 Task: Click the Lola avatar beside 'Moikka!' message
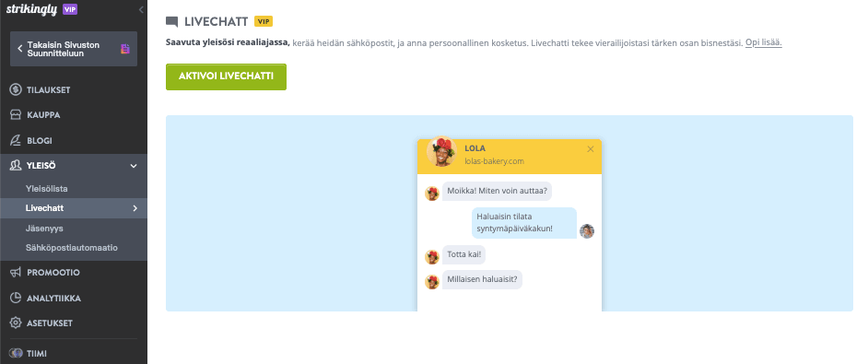pos(432,194)
